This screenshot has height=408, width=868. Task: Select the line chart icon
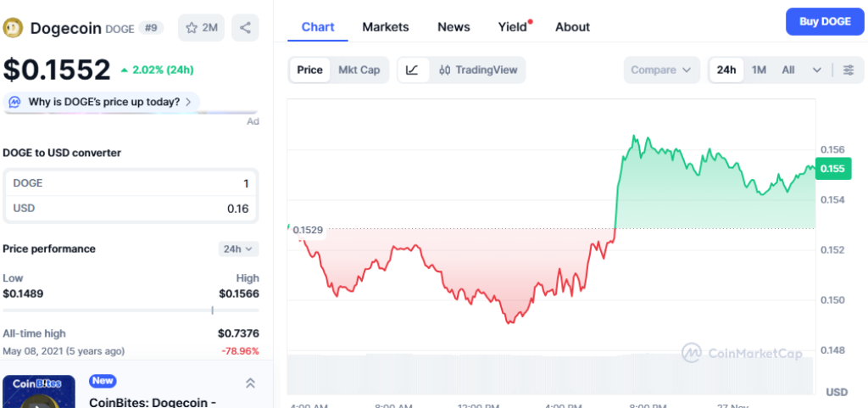[412, 70]
